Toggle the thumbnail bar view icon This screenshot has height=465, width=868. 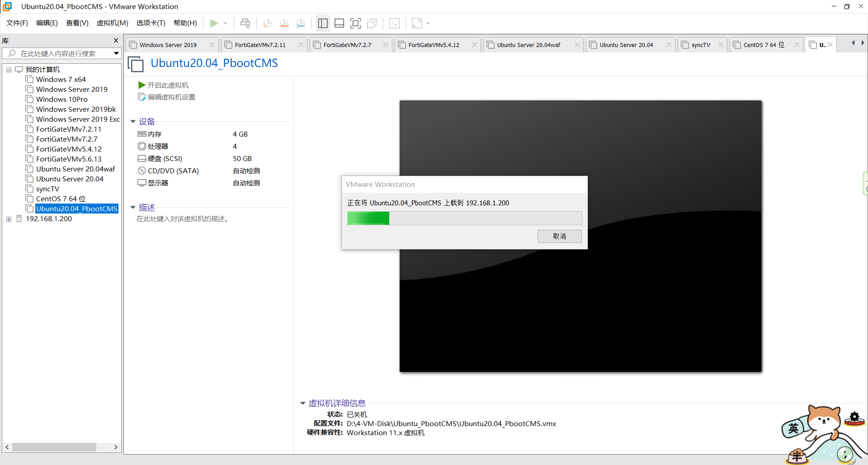(339, 23)
